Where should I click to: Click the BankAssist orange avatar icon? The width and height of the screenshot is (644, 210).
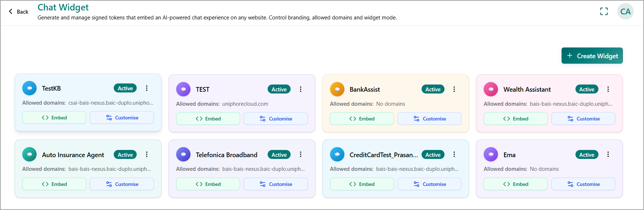click(x=337, y=89)
